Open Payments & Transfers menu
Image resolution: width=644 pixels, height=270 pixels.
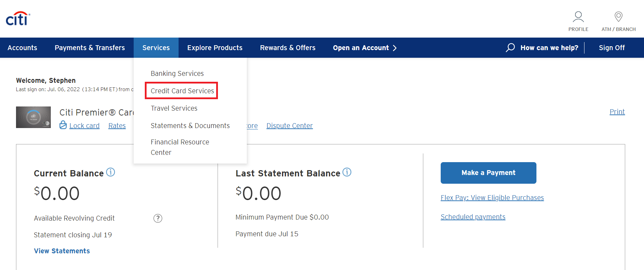[90, 48]
